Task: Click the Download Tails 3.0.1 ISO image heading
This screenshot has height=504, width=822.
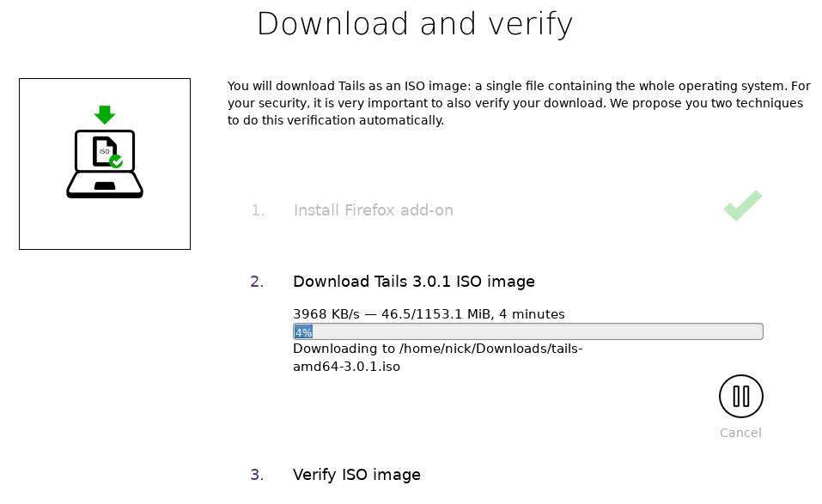Action: pos(414,282)
